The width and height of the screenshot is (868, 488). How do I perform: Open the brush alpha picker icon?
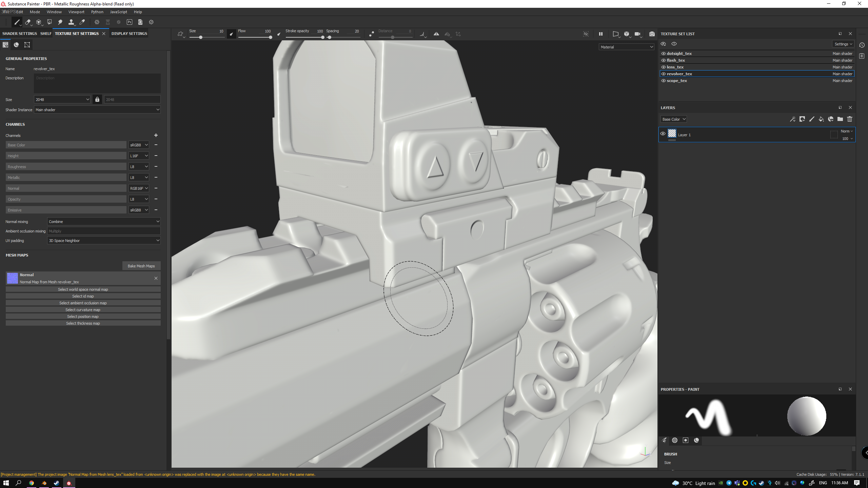pos(180,34)
